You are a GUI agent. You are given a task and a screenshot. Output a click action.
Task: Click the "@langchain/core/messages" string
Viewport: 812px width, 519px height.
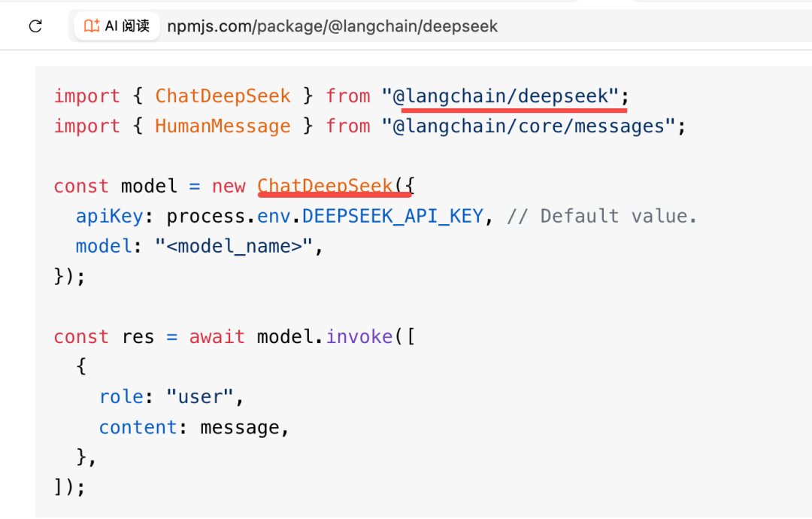(529, 126)
